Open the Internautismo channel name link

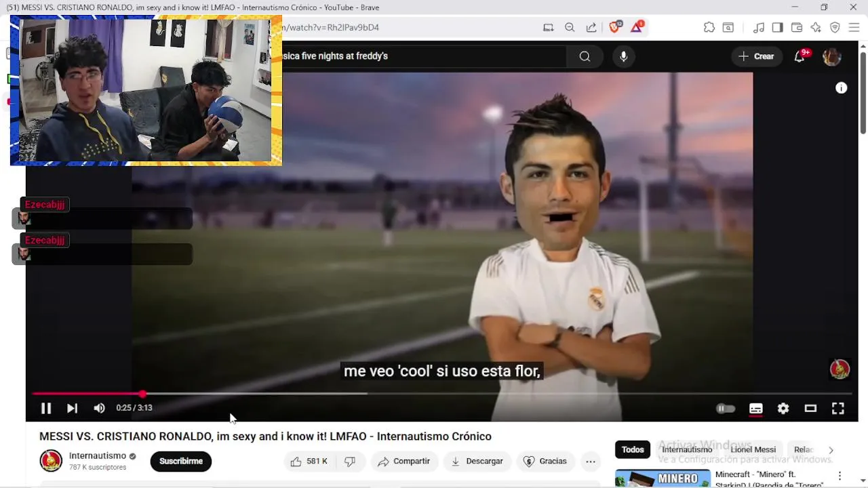pyautogui.click(x=98, y=455)
